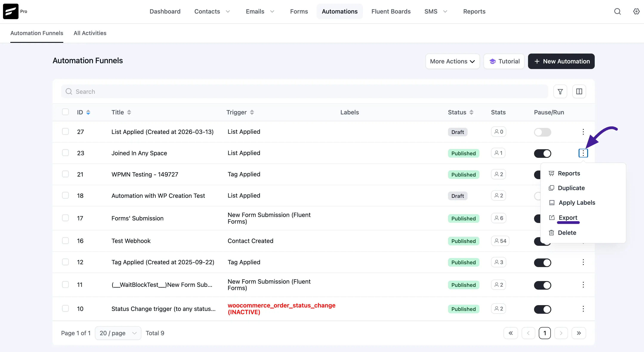The width and height of the screenshot is (644, 352).
Task: Toggle Pause/Run for Joined In Any Space
Action: coord(542,153)
